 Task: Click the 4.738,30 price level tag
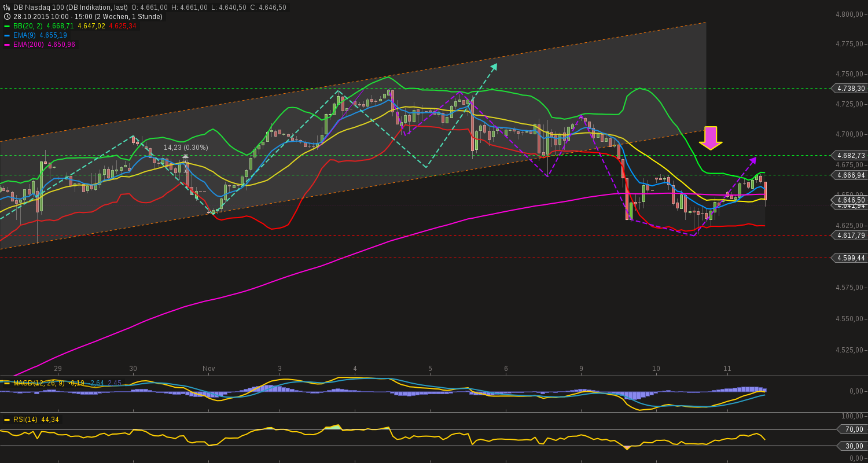click(849, 89)
